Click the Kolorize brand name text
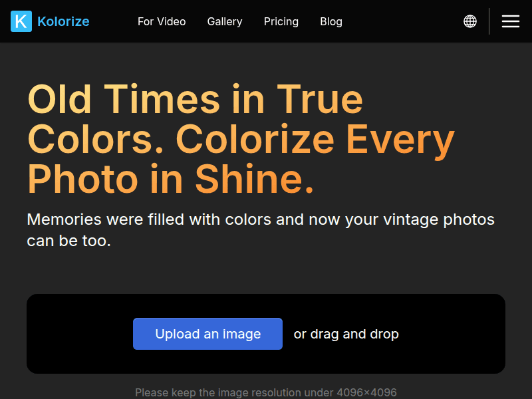Viewport: 532px width, 399px height. coord(63,21)
